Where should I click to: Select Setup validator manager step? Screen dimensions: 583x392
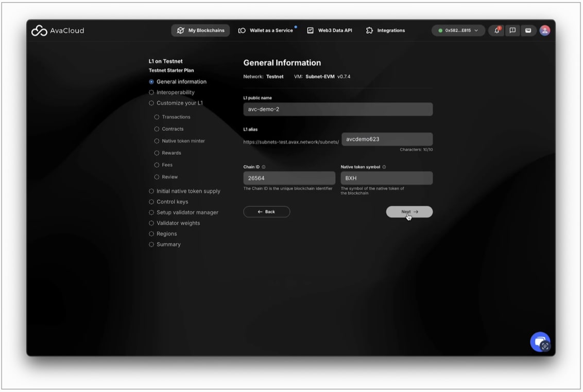[184, 212]
